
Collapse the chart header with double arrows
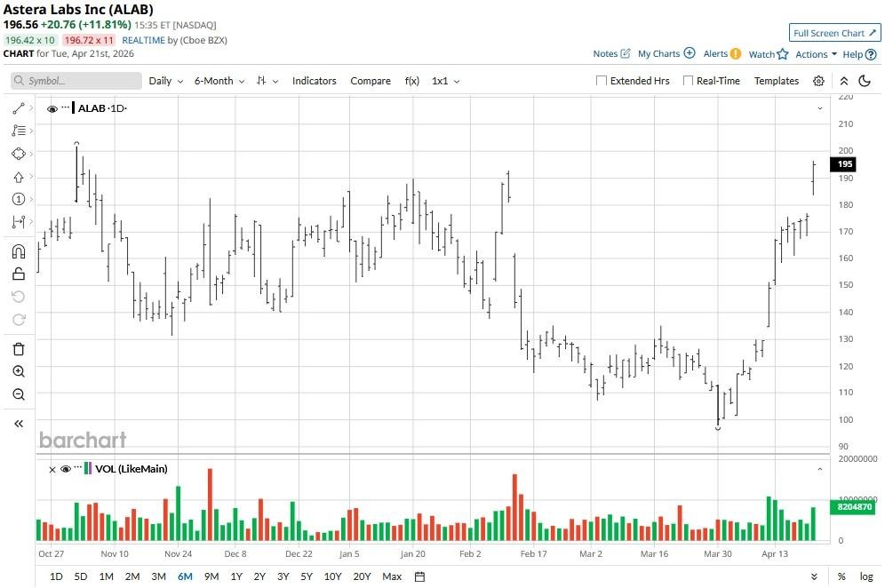pos(844,81)
